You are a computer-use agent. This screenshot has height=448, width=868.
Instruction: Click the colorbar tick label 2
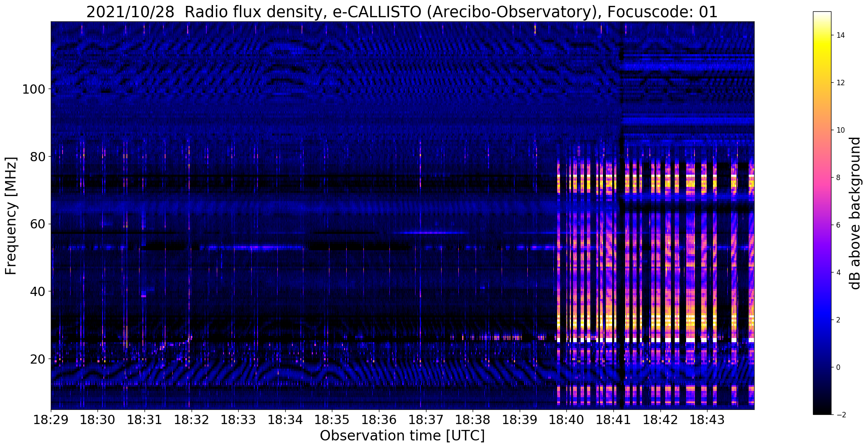tap(839, 320)
